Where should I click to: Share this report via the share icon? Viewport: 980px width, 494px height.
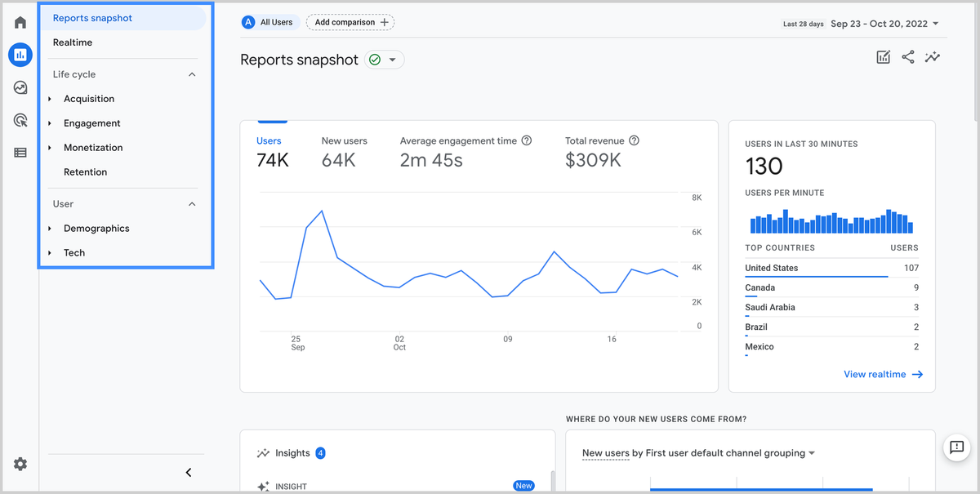[x=908, y=57]
